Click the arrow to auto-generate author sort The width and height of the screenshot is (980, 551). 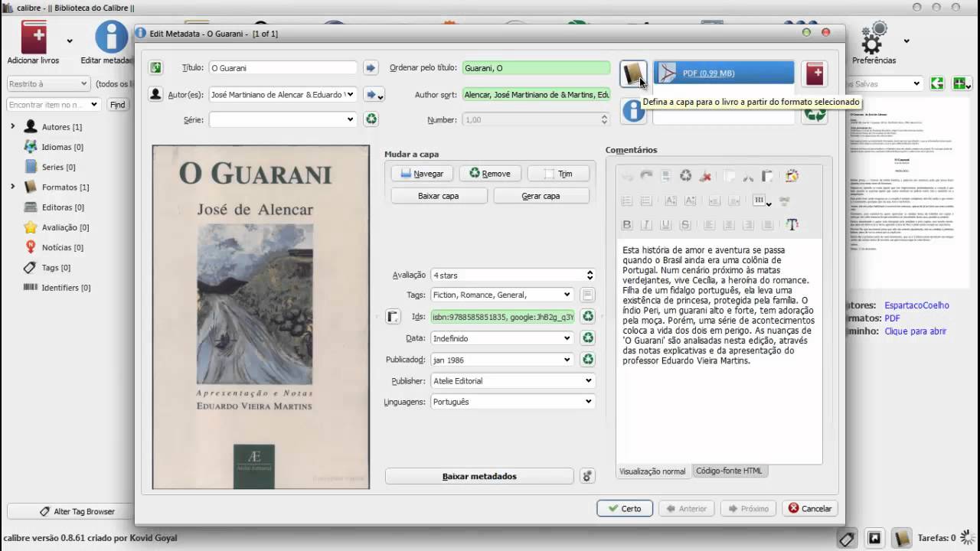click(374, 95)
